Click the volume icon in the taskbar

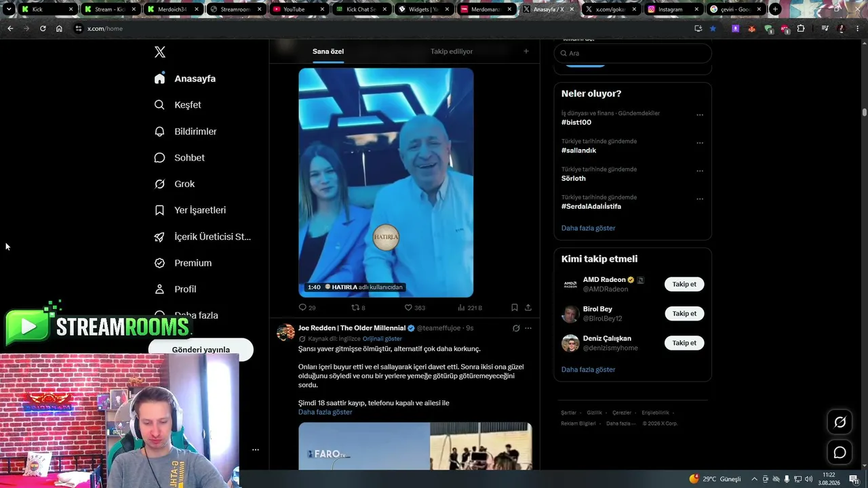tap(808, 479)
